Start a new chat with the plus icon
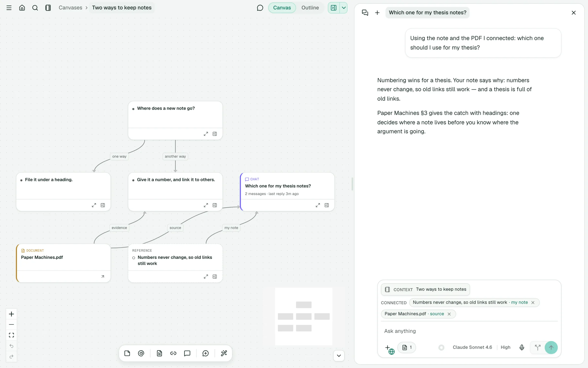The width and height of the screenshot is (588, 368). (x=377, y=13)
